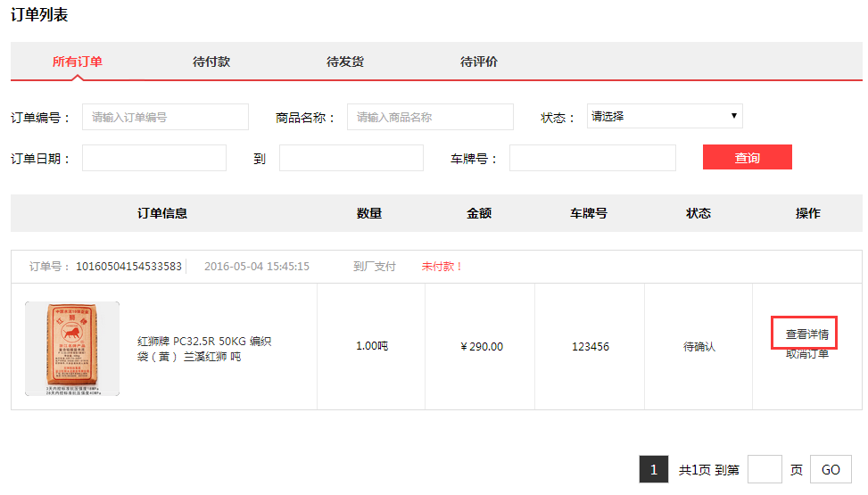Switch to the 所有订单 tab

point(78,62)
